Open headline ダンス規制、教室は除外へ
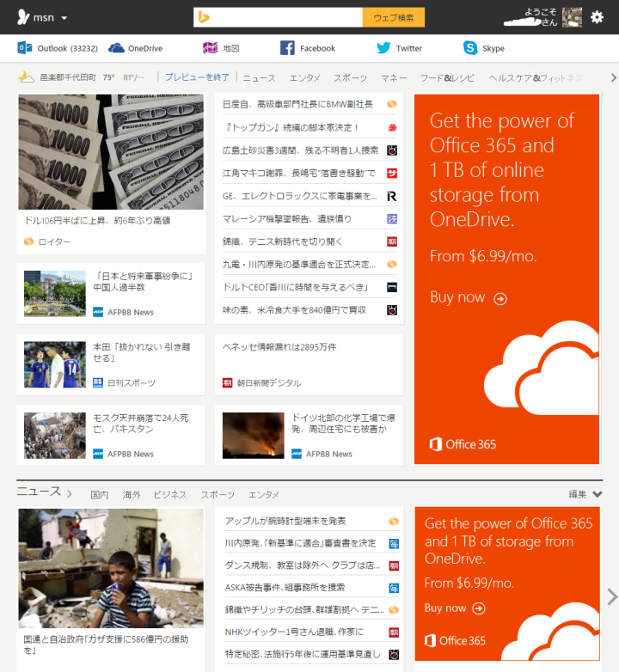619x672 pixels. [303, 565]
